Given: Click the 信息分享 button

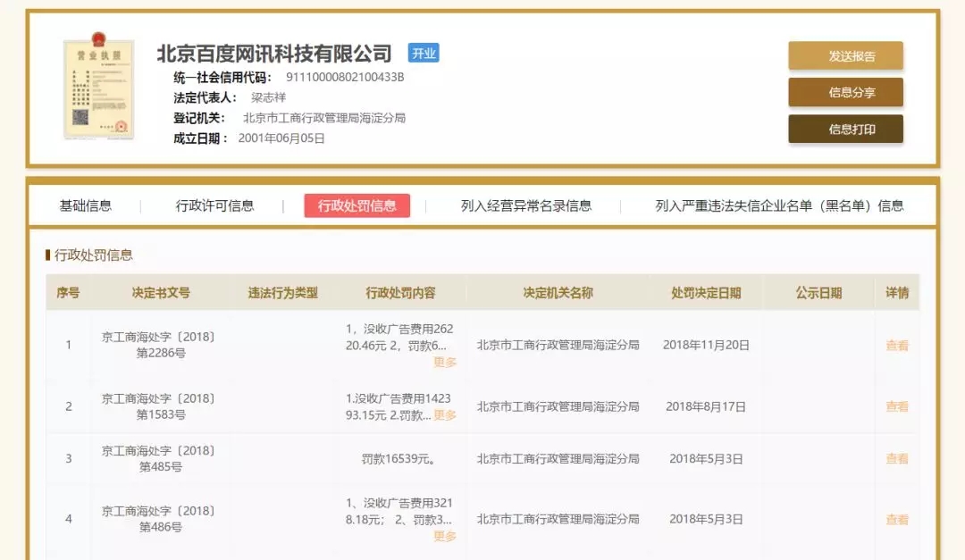Looking at the screenshot, I should [845, 92].
